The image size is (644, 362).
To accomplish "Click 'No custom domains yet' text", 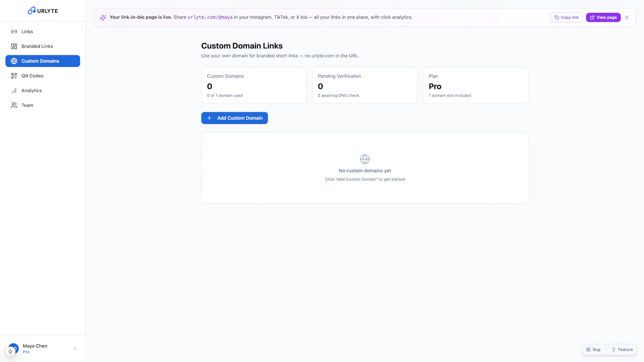I will [365, 171].
